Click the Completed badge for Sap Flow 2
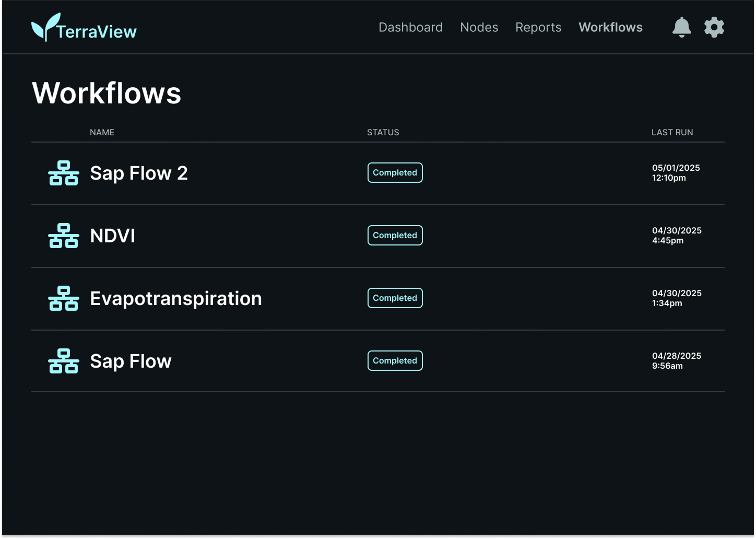Screen dimensions: 756x539 coord(395,173)
